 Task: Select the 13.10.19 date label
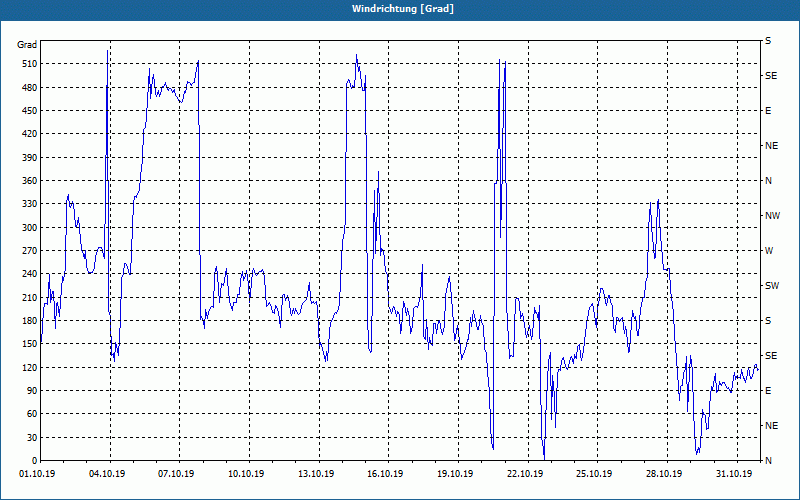[316, 474]
